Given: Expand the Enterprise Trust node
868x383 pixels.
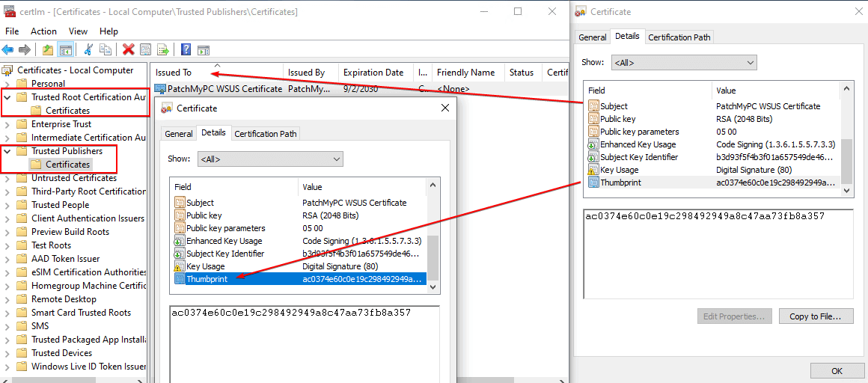Looking at the screenshot, I should point(7,124).
